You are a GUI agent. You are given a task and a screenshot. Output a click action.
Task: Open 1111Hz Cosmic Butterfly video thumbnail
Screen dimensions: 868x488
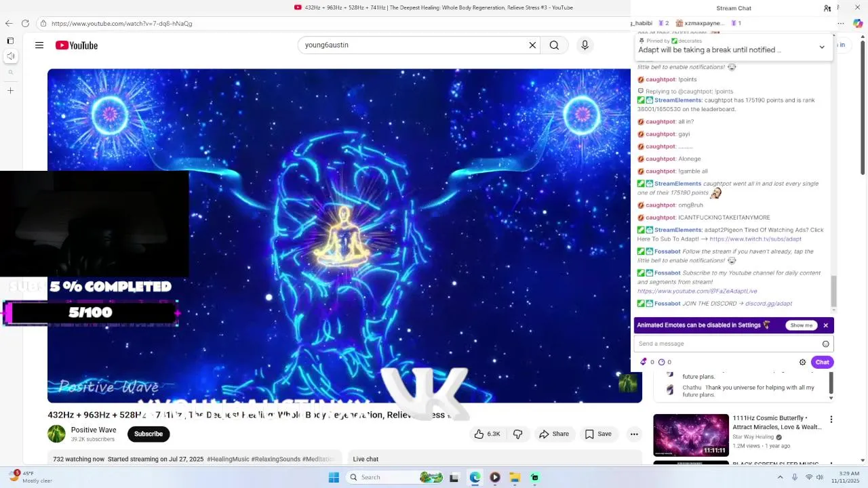(690, 435)
